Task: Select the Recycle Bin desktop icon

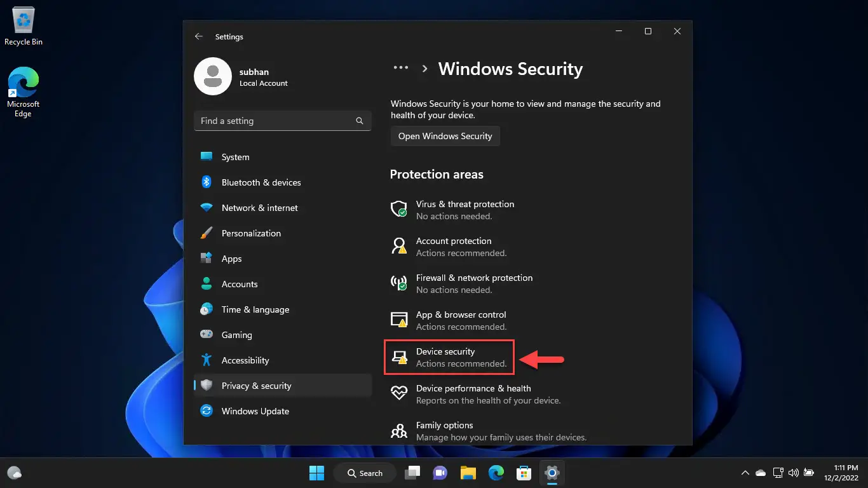Action: [x=24, y=27]
